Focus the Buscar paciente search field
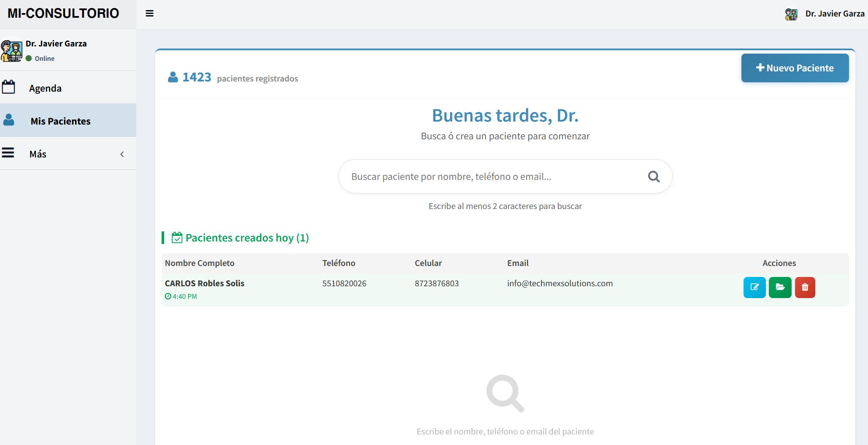The width and height of the screenshot is (868, 445). click(505, 176)
